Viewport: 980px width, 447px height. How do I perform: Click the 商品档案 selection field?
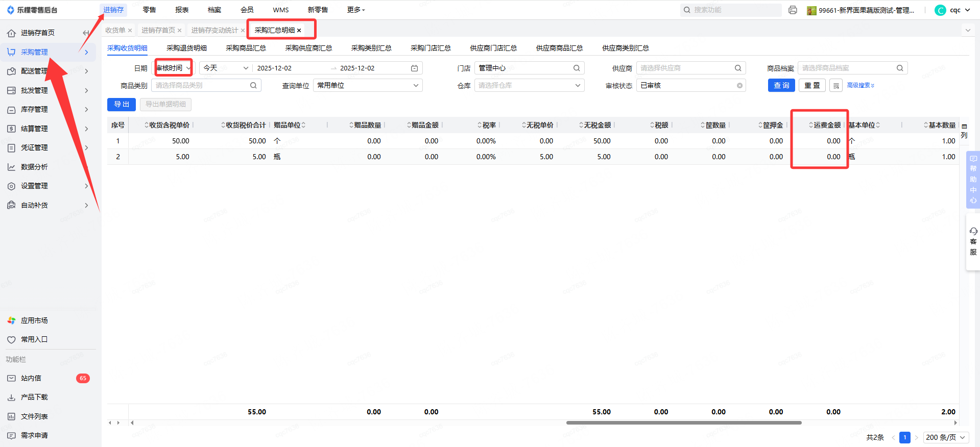coord(852,68)
